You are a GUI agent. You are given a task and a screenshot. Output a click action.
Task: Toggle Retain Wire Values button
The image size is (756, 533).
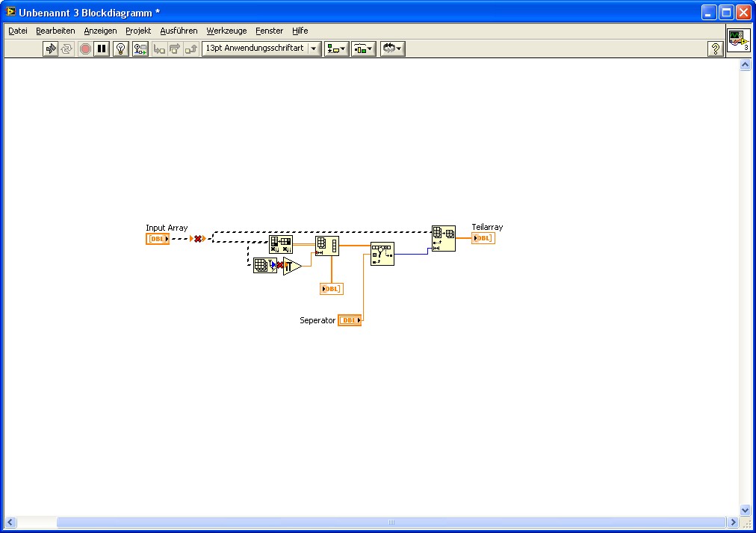point(140,49)
